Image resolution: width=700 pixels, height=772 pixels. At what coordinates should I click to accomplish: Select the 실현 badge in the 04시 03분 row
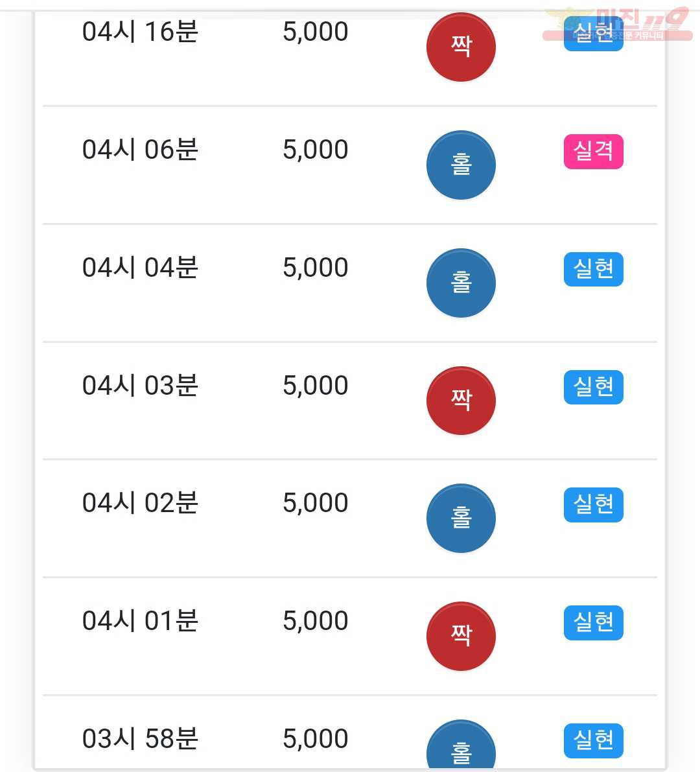pos(594,387)
